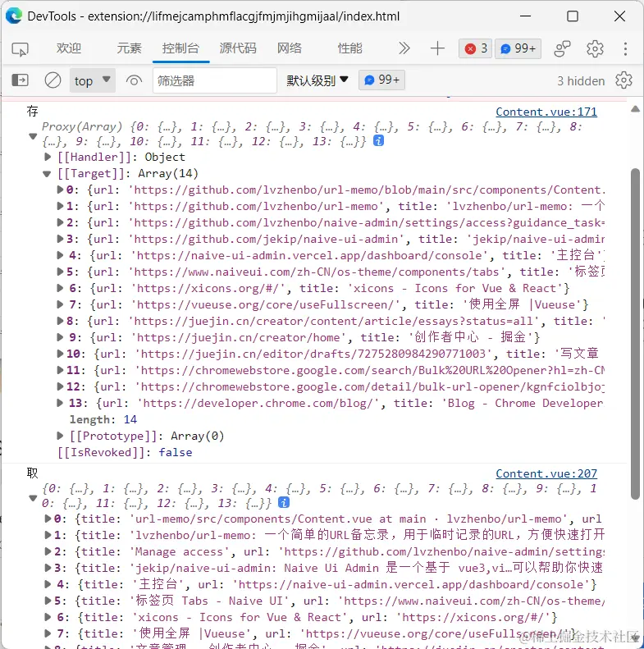The height and width of the screenshot is (649, 644).
Task: Expand 取 item 3 jekip/naive-ui-admin title
Action: (x=48, y=568)
